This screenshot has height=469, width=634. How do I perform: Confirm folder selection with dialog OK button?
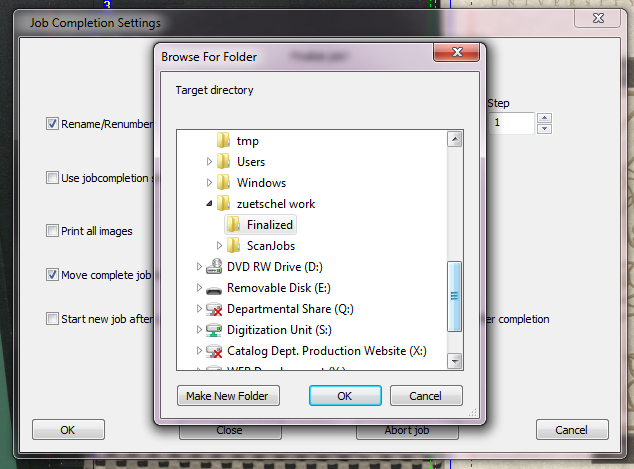(345, 396)
